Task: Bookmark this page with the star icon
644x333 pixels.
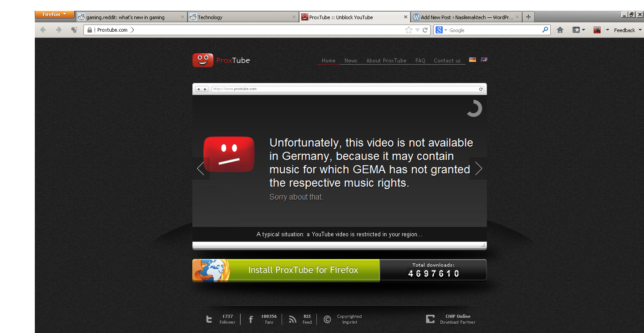Action: click(408, 30)
